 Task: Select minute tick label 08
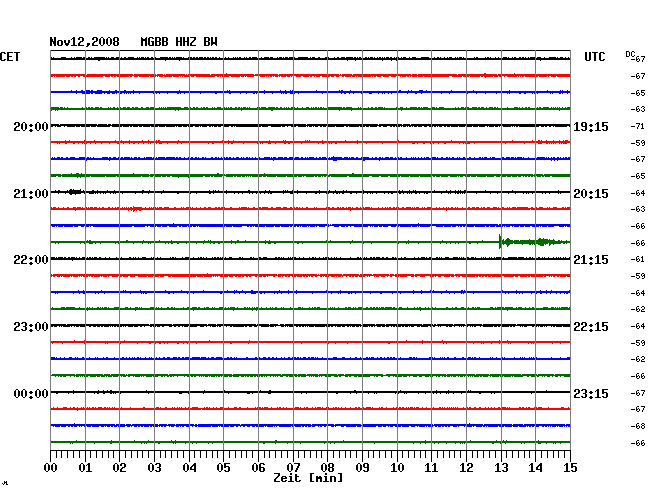click(x=327, y=468)
